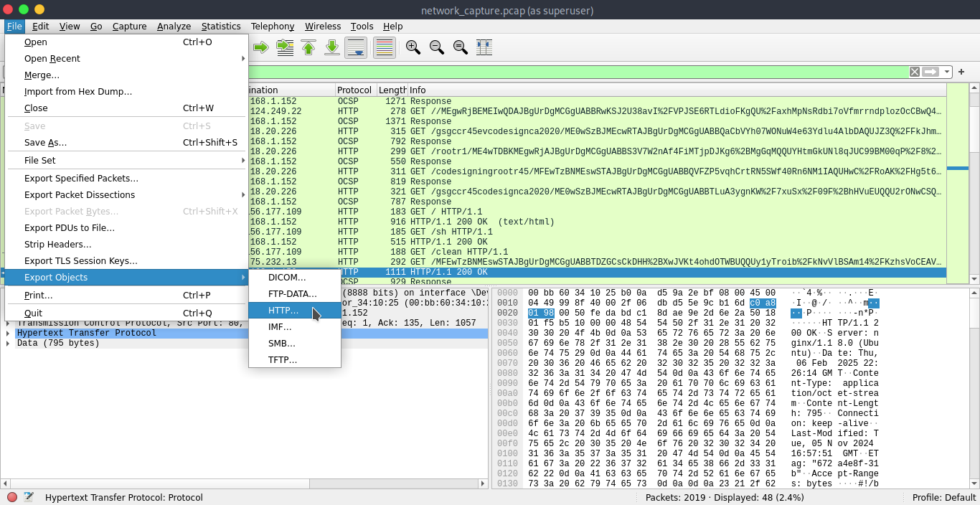Viewport: 980px width, 505px height.
Task: Jump to the last packet icon
Action: pos(332,47)
